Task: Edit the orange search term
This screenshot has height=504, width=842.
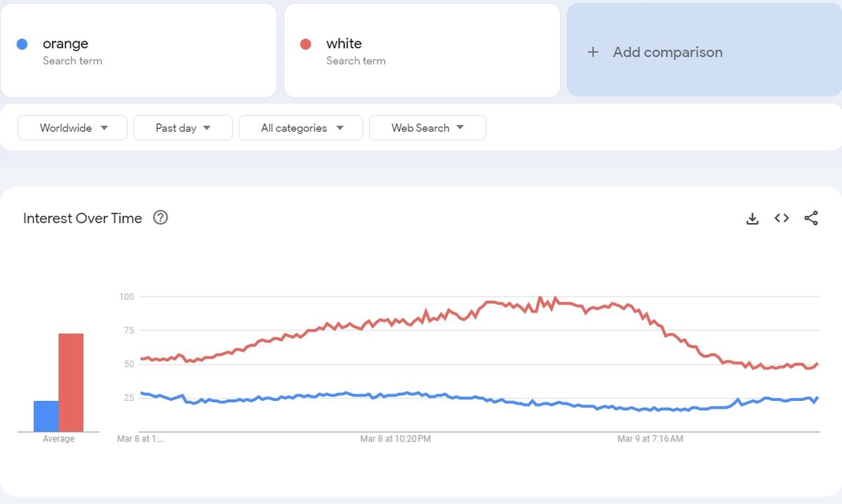Action: tap(66, 43)
